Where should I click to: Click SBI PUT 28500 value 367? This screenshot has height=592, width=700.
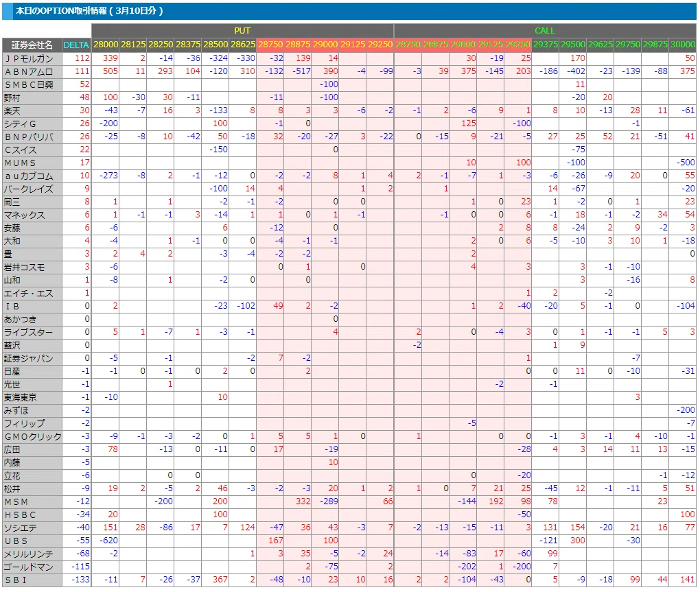[x=220, y=580]
